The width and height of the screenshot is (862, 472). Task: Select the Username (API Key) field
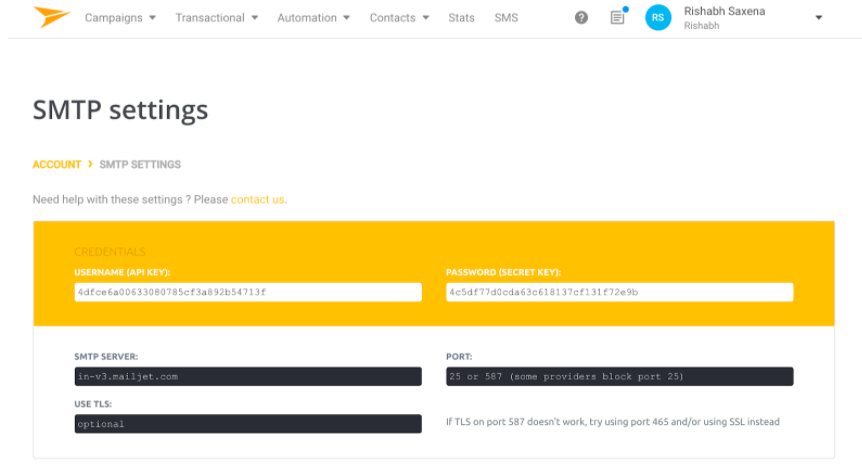[x=248, y=292]
